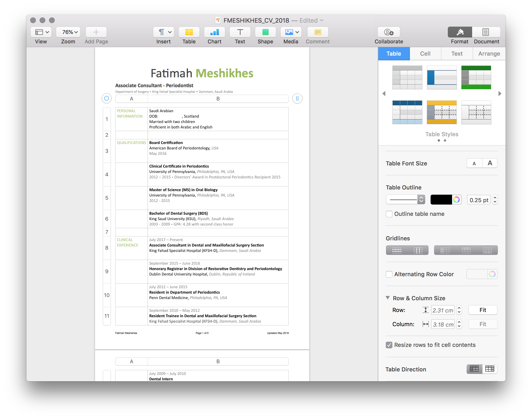Toggle body column vertical gridlines
Screen dimensions: 532x419
click(x=418, y=250)
